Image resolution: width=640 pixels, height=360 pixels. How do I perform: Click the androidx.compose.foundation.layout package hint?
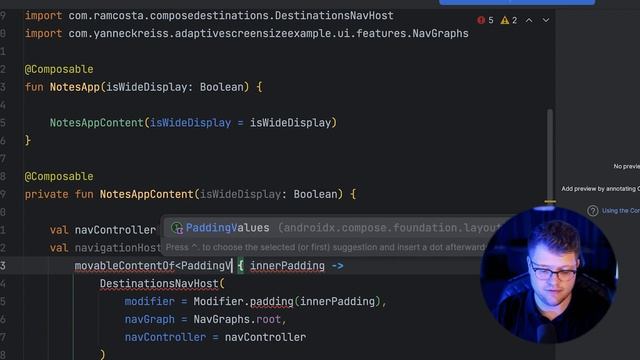click(390, 228)
